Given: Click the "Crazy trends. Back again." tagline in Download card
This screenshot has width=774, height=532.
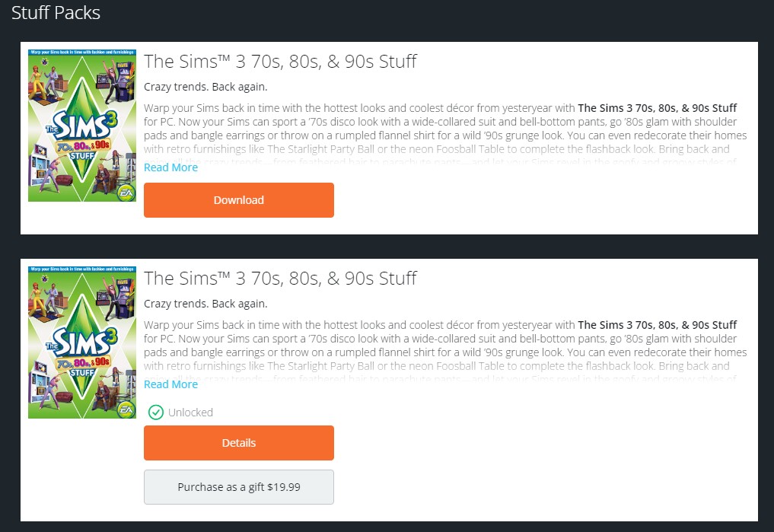Looking at the screenshot, I should point(205,87).
